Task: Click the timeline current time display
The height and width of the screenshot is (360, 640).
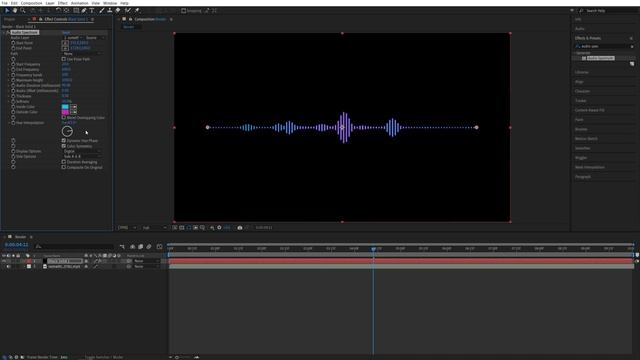Action: click(17, 245)
